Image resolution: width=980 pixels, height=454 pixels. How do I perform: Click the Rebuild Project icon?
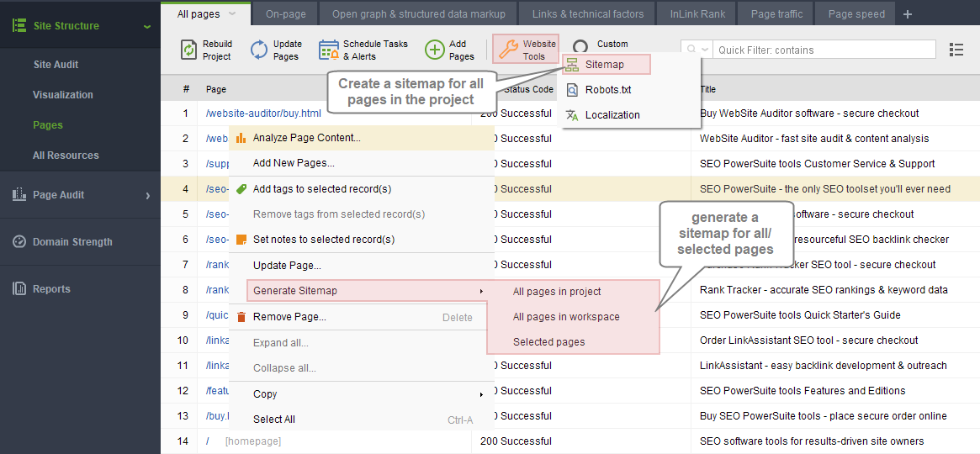click(188, 50)
